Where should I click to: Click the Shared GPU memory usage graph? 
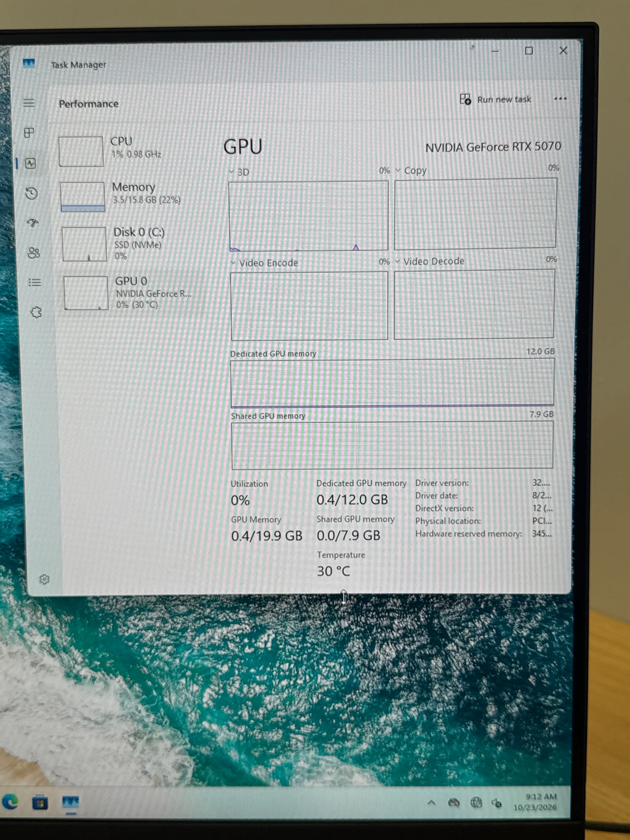[392, 445]
